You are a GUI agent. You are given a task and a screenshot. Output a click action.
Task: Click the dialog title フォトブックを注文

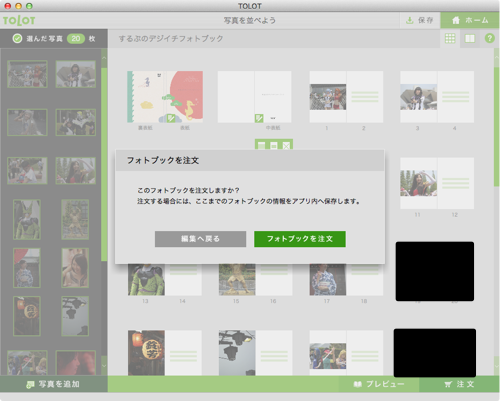click(163, 161)
